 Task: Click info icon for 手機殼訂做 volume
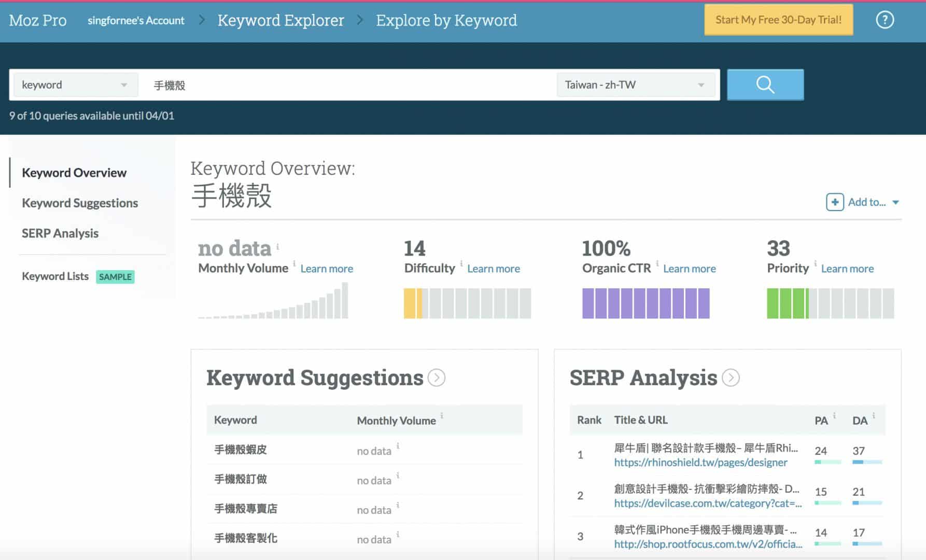398,475
